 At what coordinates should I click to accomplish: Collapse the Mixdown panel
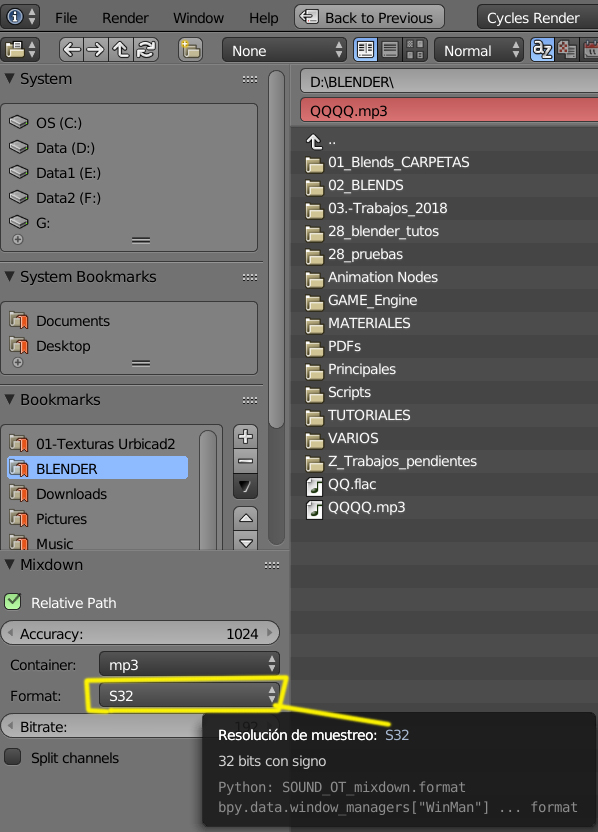point(9,565)
